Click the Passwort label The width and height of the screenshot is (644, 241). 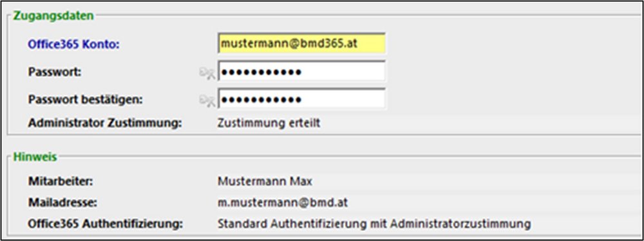coord(55,72)
